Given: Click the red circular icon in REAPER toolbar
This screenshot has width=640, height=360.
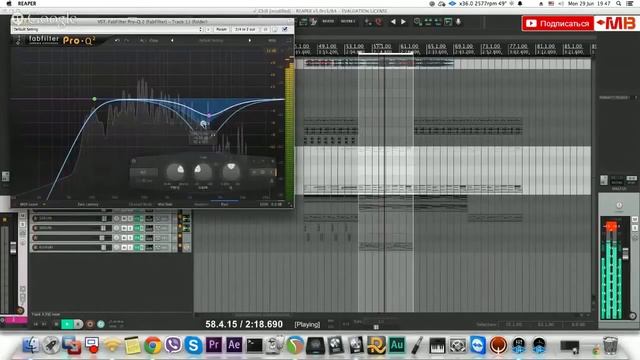Looking at the screenshot, I should 378,22.
